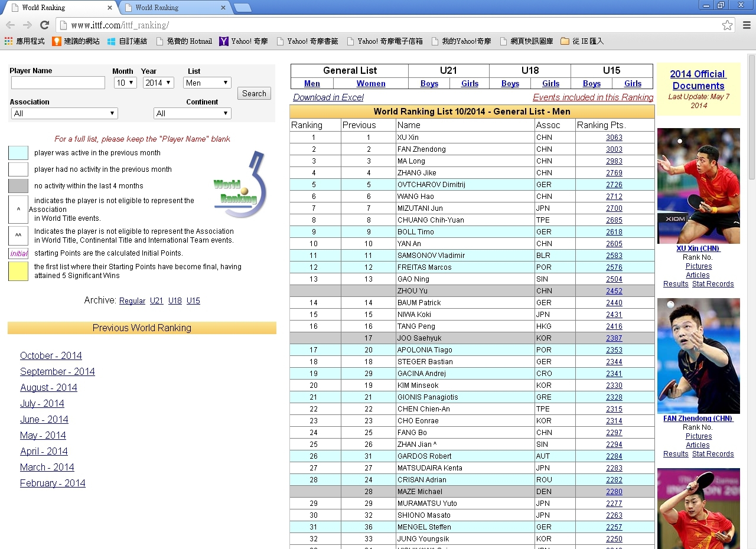Open the U18 archive link

point(175,301)
